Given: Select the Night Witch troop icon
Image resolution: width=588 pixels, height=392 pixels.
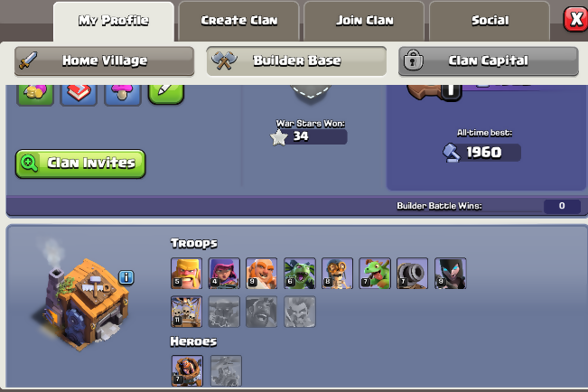Looking at the screenshot, I should coord(450,273).
